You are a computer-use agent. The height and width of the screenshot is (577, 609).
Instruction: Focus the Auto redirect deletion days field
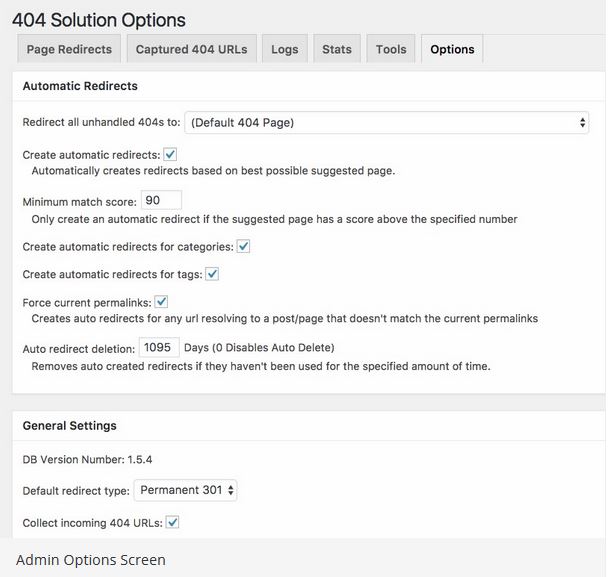click(x=159, y=347)
